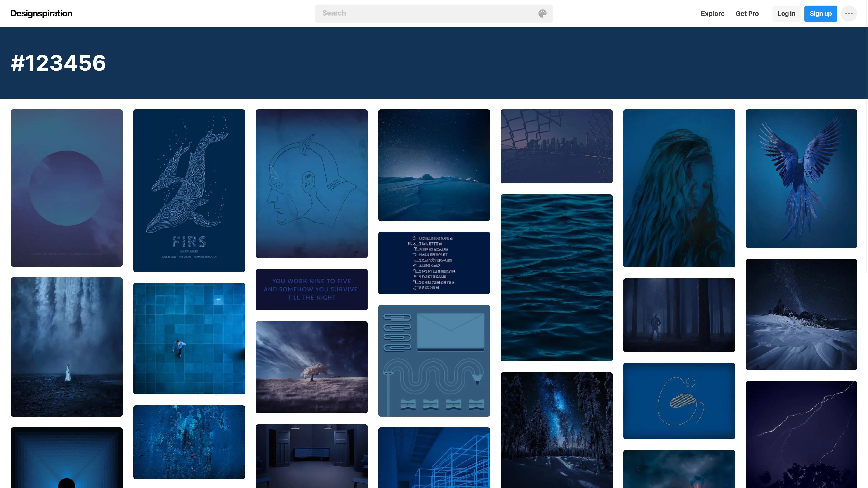Open the man in dark forest thumbnail

point(679,315)
